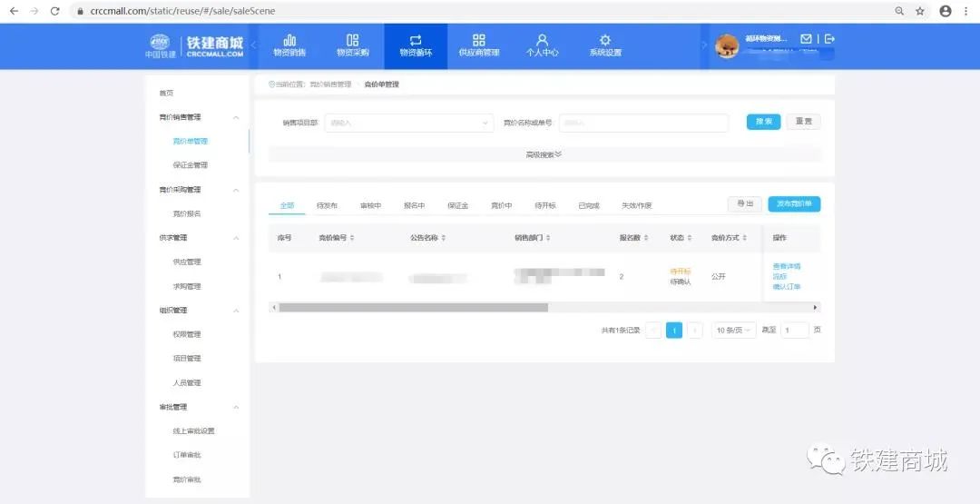Click browser back arrow
This screenshot has width=980, height=504.
14,11
